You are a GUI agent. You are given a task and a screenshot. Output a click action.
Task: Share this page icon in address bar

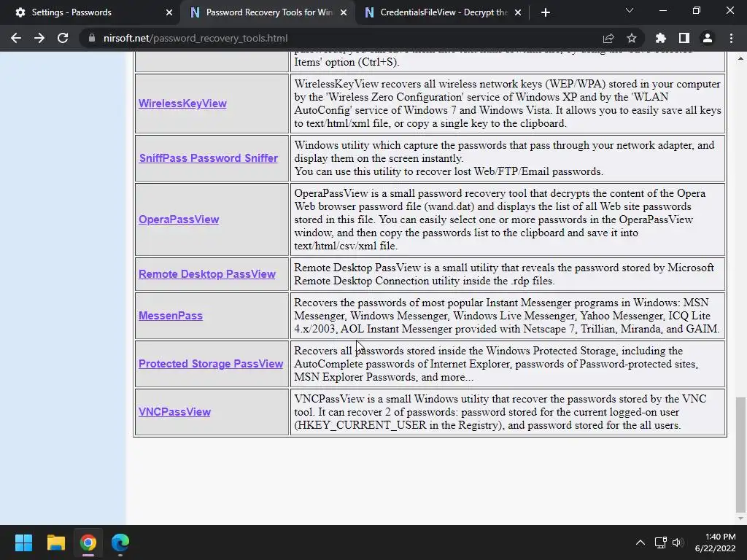(x=608, y=38)
